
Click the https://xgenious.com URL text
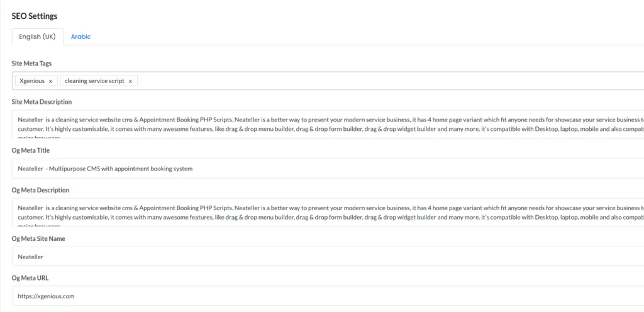tap(46, 296)
